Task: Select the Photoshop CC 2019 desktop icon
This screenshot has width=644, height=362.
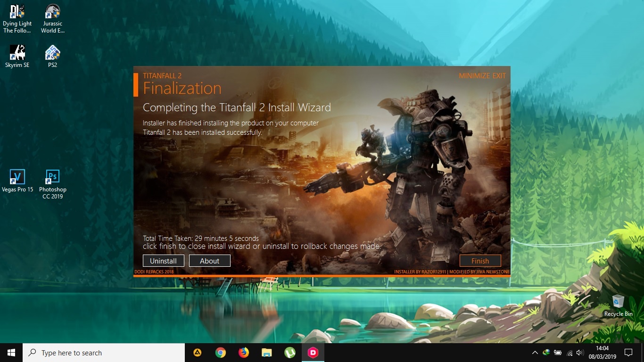Action: click(52, 184)
